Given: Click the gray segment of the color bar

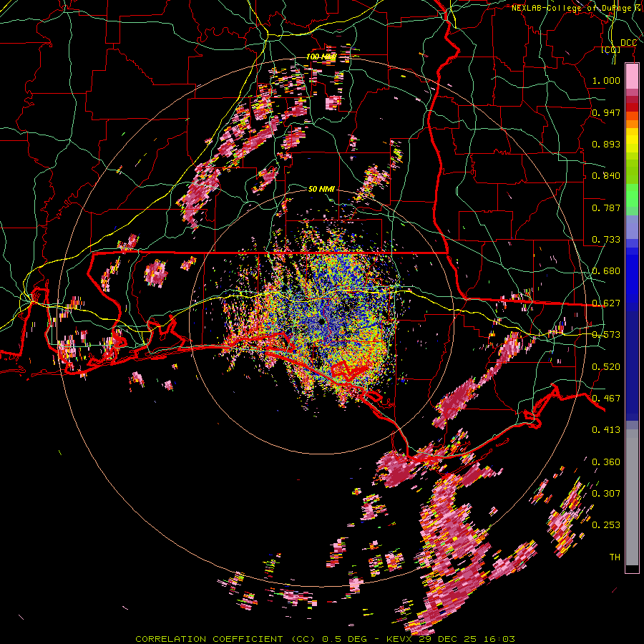Looking at the screenshot, I should pos(632,497).
